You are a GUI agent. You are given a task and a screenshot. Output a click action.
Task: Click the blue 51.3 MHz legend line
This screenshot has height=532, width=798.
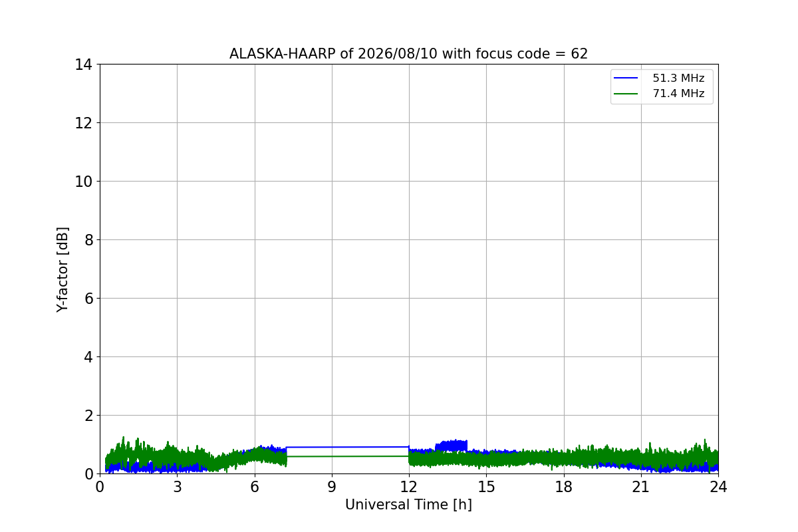point(626,78)
